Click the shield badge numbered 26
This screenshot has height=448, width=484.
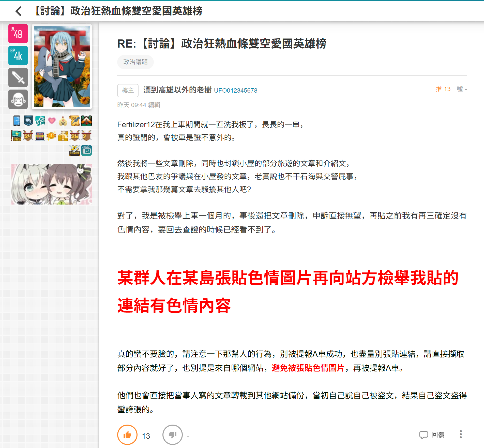click(x=75, y=136)
